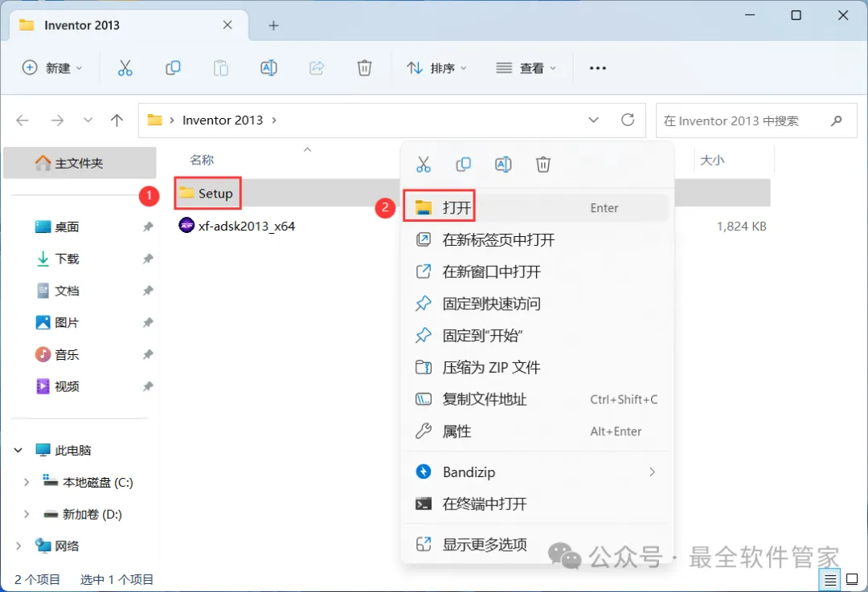Expand 新加卷 (D:) node
Screen dimensions: 868x592
[26, 515]
